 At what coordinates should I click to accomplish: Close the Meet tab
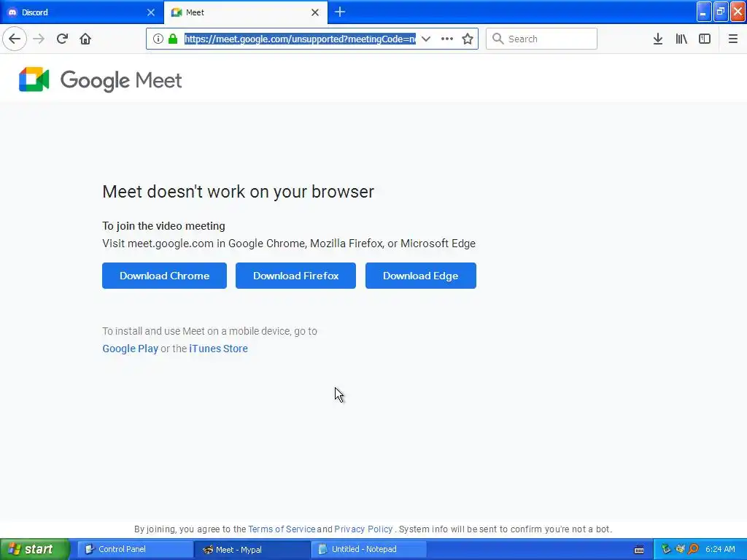315,12
